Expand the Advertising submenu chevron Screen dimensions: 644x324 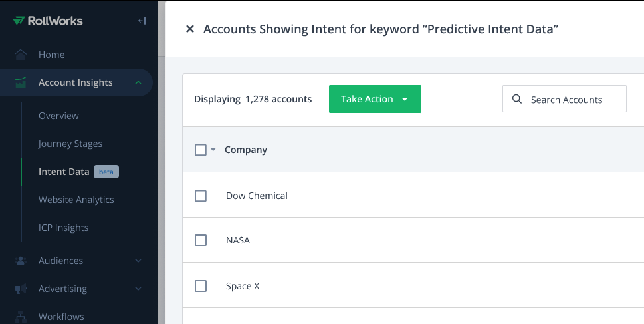138,289
